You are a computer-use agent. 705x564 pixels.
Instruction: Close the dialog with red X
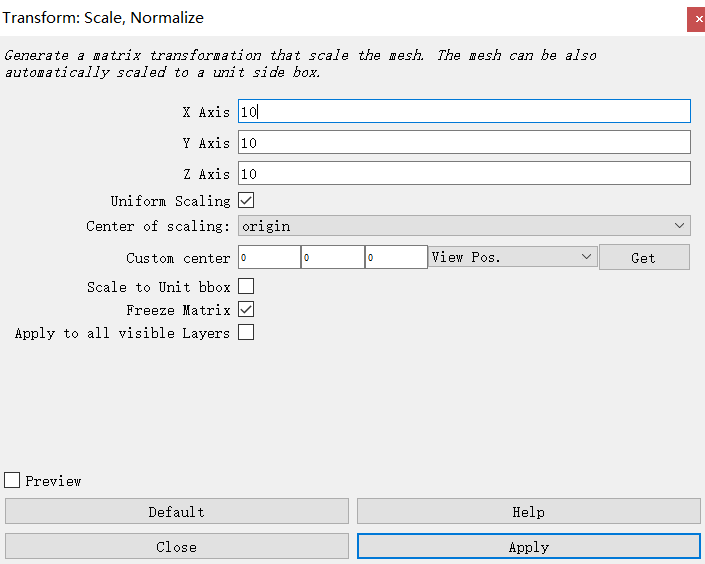click(696, 18)
